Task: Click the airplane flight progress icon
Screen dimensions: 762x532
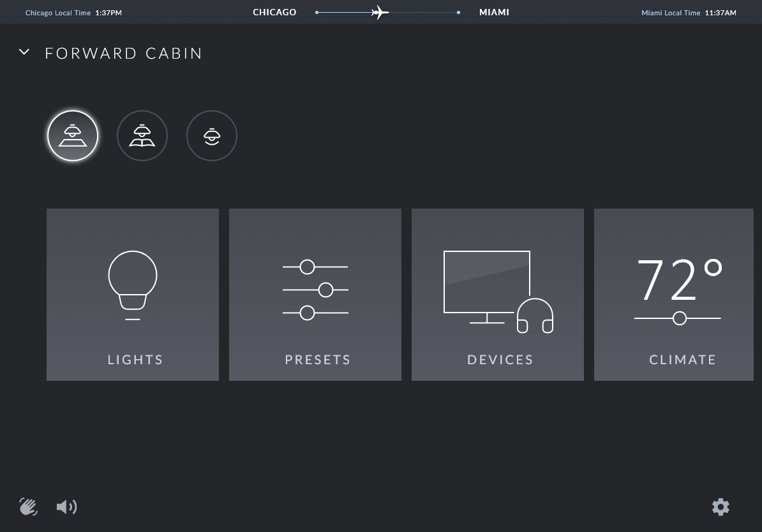Action: pyautogui.click(x=380, y=12)
